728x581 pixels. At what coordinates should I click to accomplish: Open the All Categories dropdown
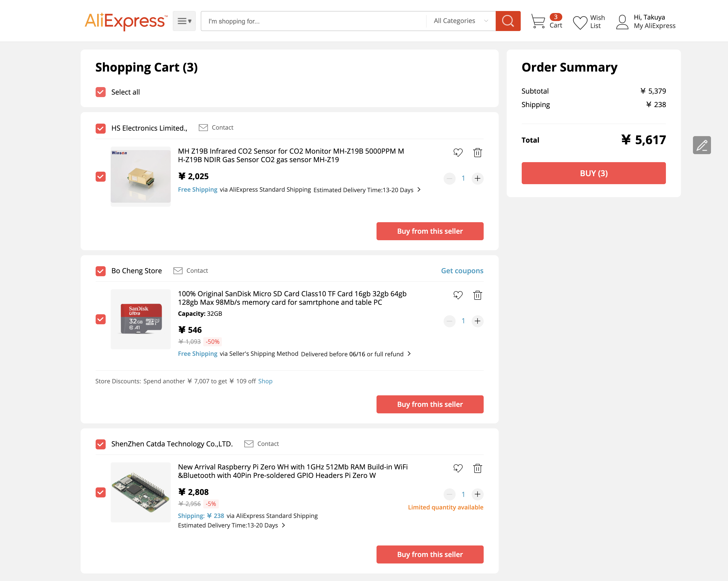pos(461,21)
